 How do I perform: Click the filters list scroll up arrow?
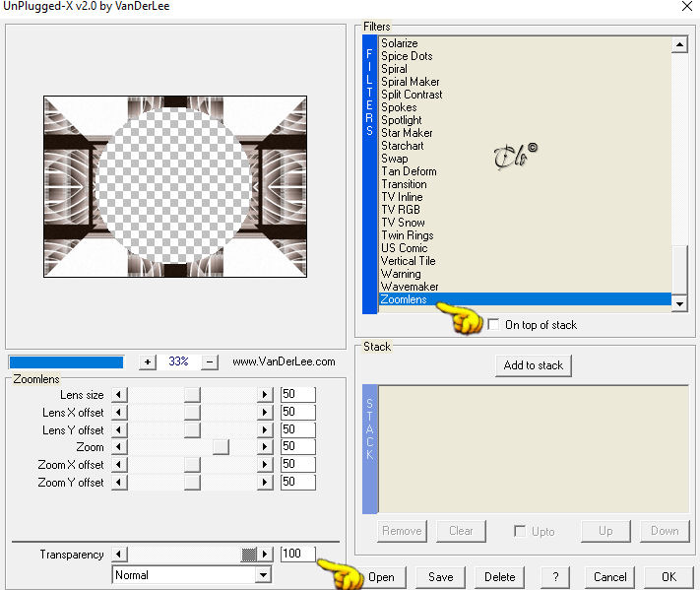click(679, 44)
